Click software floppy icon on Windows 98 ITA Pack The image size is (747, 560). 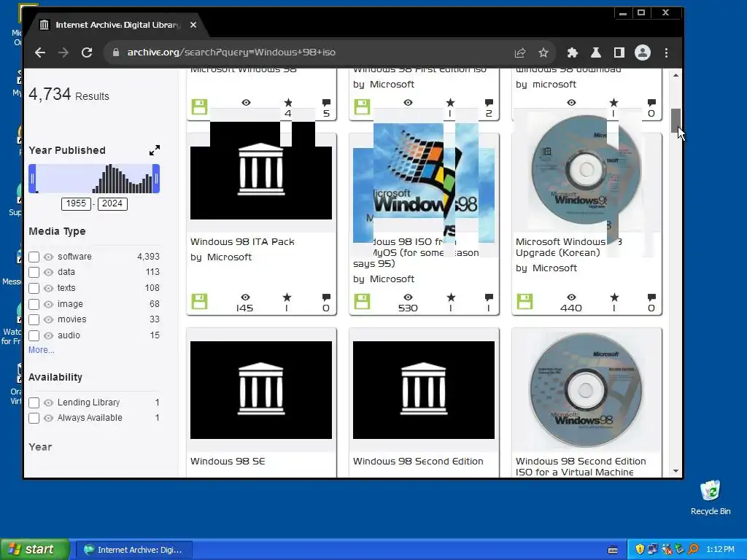coord(200,301)
